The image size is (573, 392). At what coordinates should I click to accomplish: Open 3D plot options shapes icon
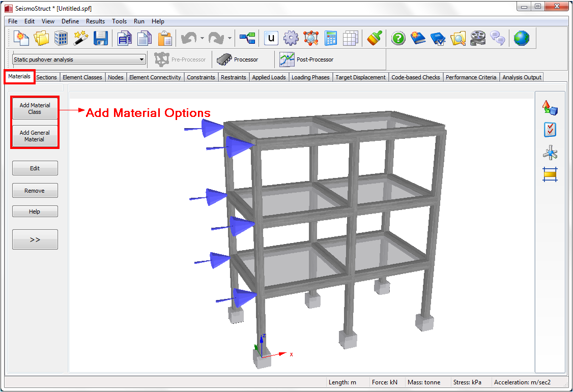coord(550,108)
